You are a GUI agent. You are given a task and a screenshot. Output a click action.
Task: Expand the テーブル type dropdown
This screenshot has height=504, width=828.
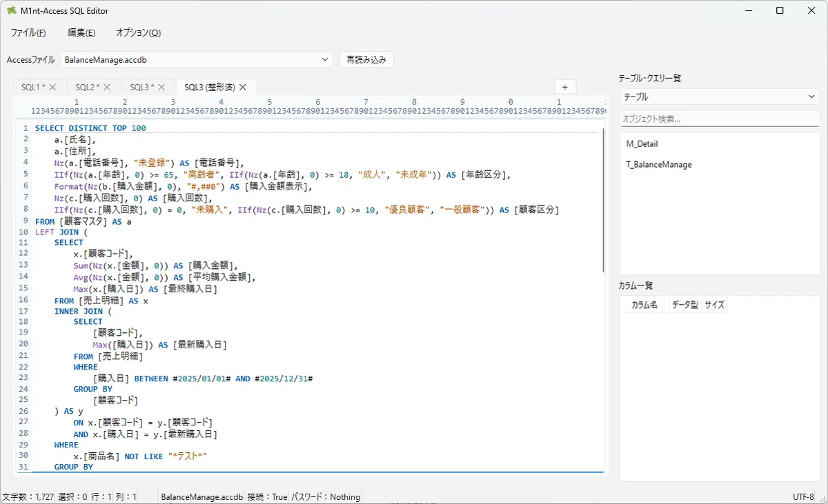coord(720,97)
